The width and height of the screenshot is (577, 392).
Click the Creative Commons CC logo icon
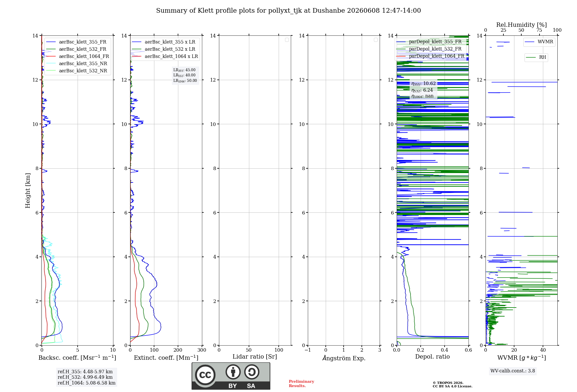[205, 375]
